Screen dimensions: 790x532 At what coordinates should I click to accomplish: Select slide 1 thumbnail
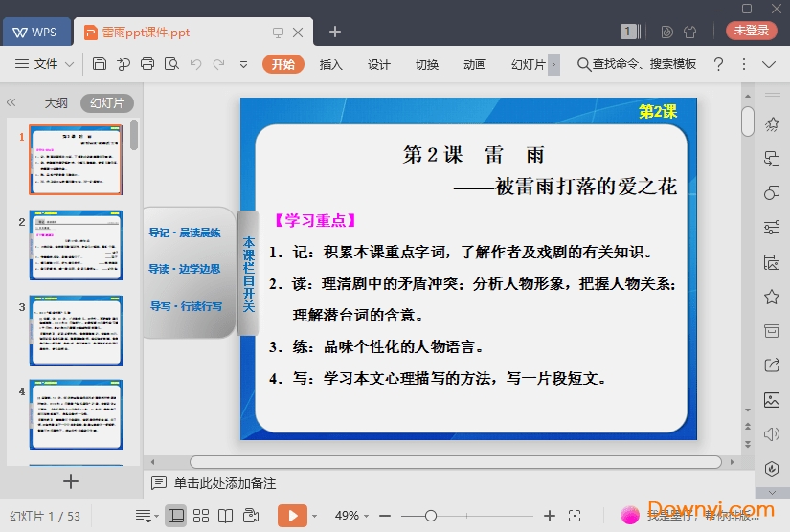point(76,160)
